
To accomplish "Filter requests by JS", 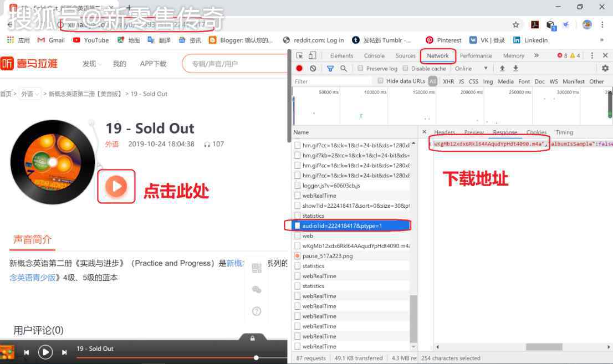I will coord(461,81).
